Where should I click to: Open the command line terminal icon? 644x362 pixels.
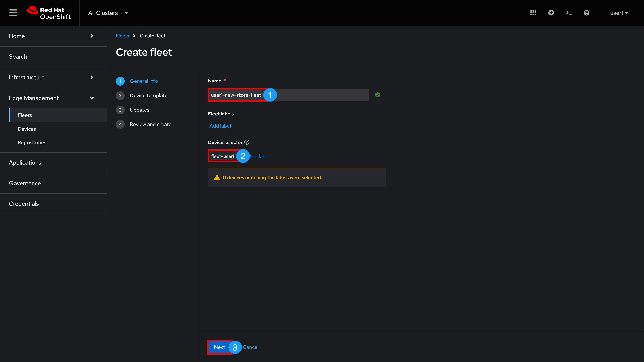click(569, 13)
